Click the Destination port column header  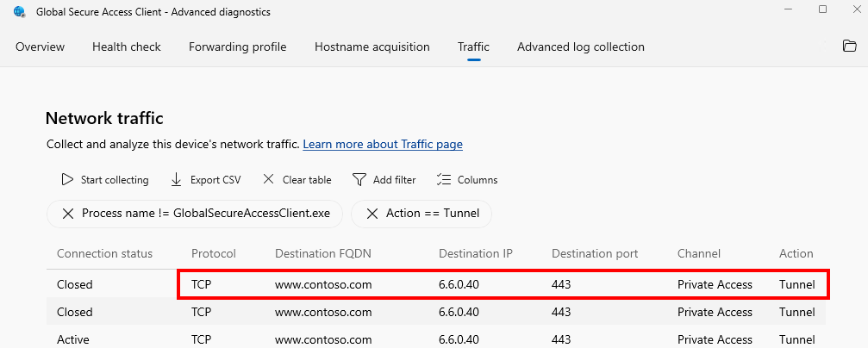595,253
